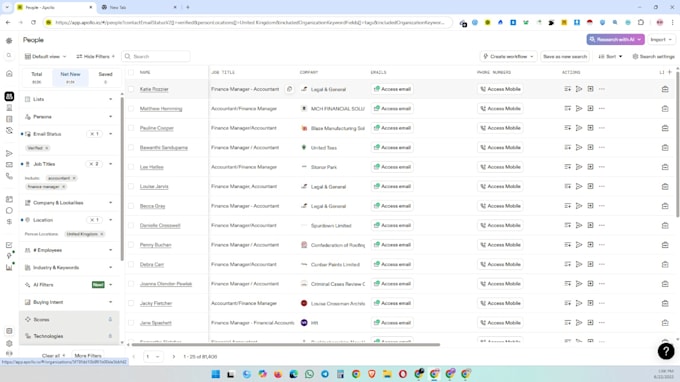The image size is (680, 382).
Task: Add Pauline Cooper to a list
Action: click(567, 128)
